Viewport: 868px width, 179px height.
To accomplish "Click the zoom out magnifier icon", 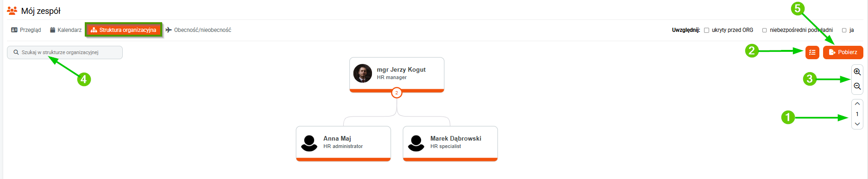I will [x=857, y=86].
